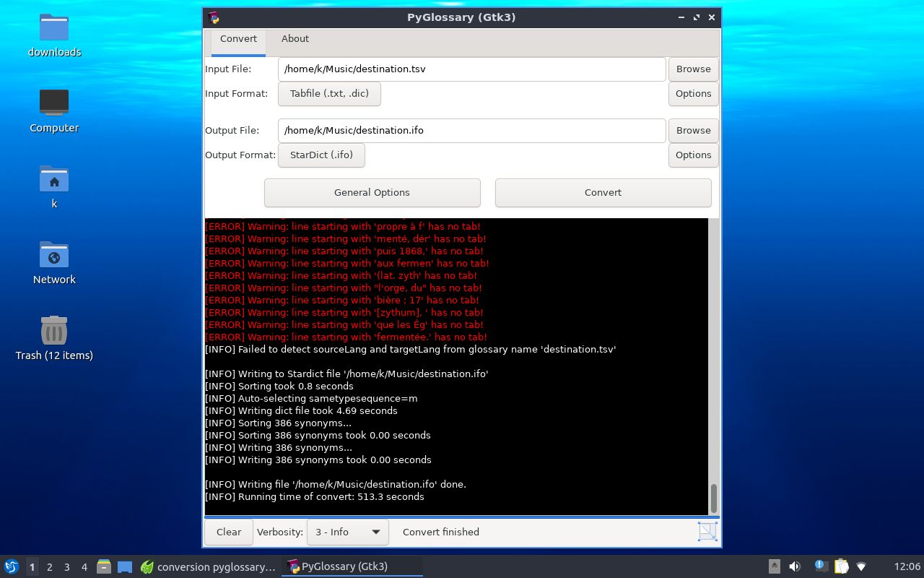Open Options for Output Format
The width and height of the screenshot is (924, 578).
(x=694, y=155)
